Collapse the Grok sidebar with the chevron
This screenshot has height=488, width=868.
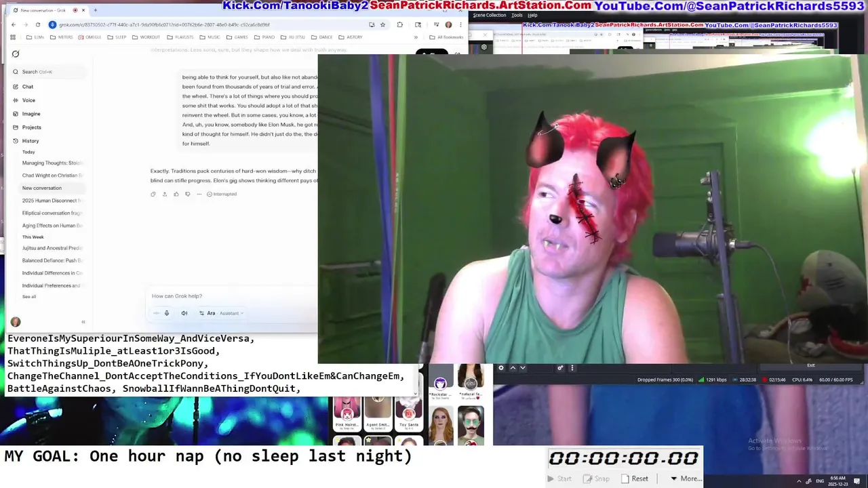(x=83, y=322)
